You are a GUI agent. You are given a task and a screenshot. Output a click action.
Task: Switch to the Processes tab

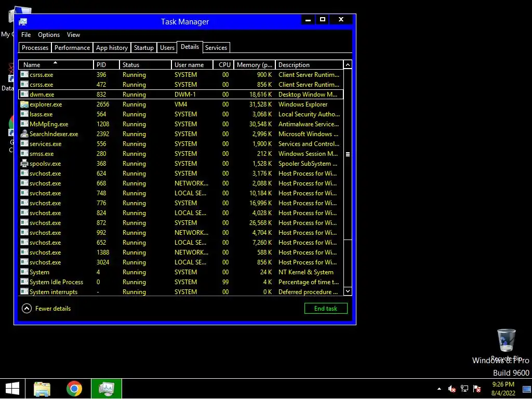[35, 47]
